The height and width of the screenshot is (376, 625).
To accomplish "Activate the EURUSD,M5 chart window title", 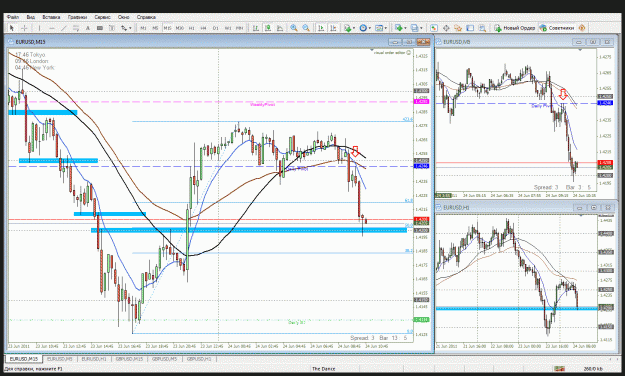I will tap(457, 42).
